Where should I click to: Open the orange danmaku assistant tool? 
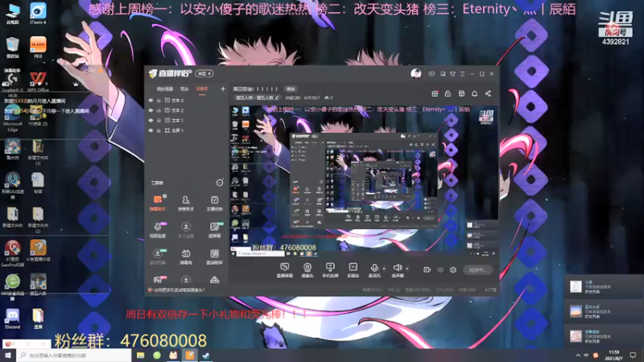tap(158, 203)
